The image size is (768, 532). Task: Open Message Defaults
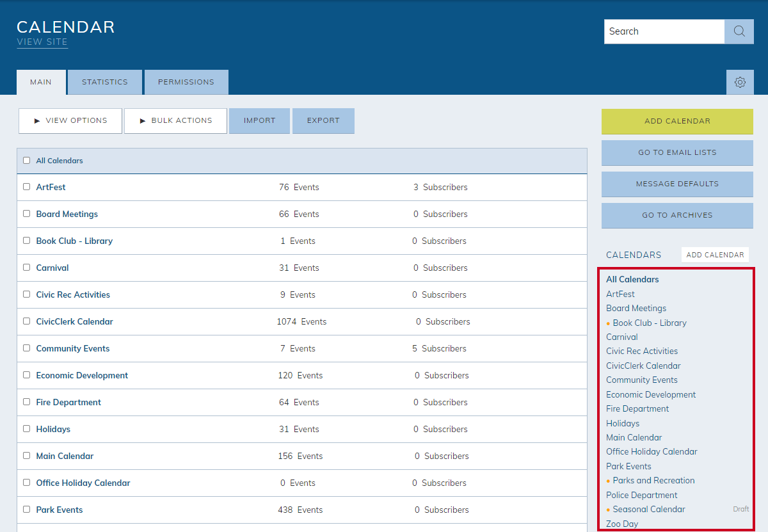coord(677,184)
